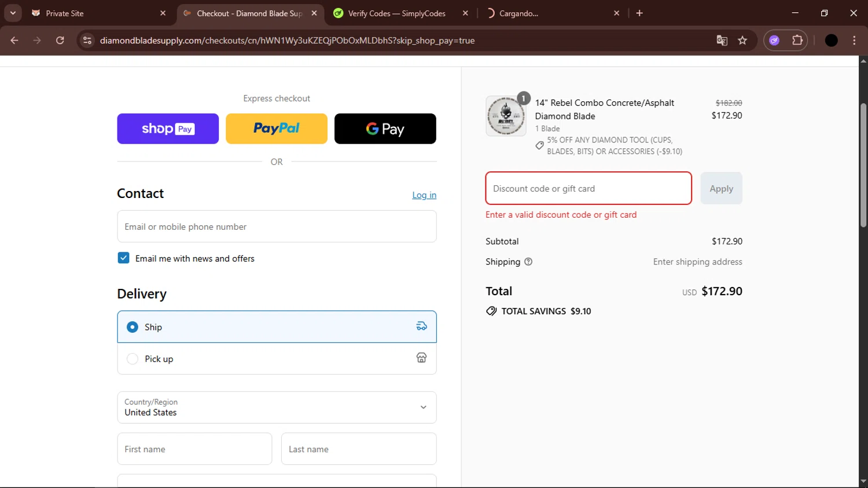This screenshot has height=488, width=868.
Task: Click the 'Enter a valid discount code' error text
Action: (x=561, y=215)
